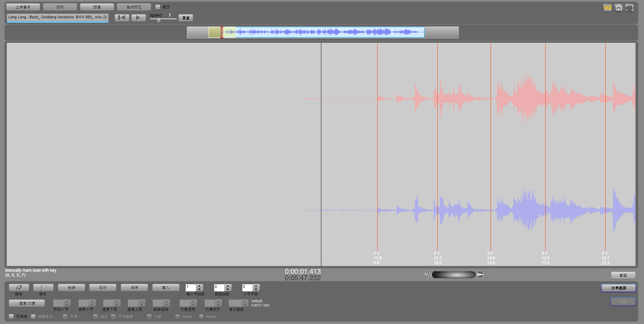Go to the home page icon
Viewport: 644px width, 324px height.
619,8
